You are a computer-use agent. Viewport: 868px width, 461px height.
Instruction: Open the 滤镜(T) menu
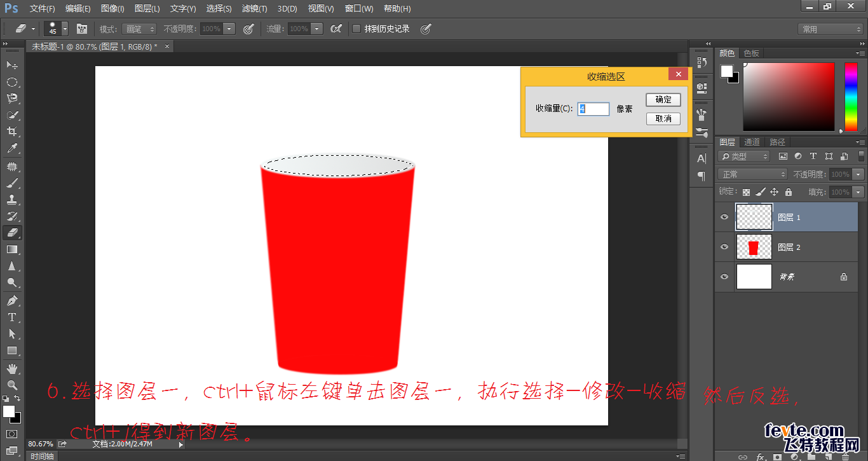[255, 9]
